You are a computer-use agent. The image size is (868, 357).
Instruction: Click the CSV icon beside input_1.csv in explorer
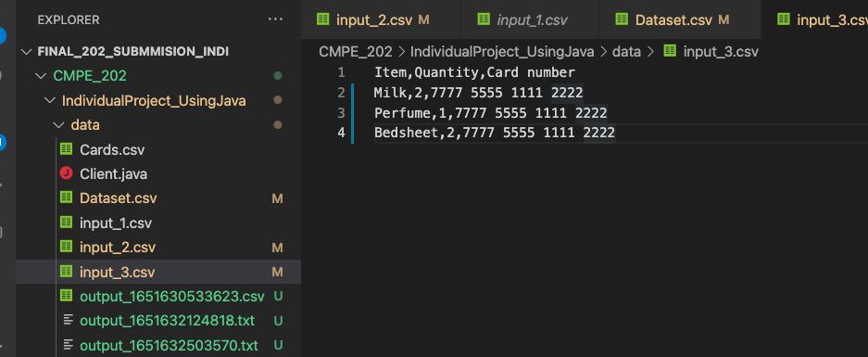click(x=66, y=223)
